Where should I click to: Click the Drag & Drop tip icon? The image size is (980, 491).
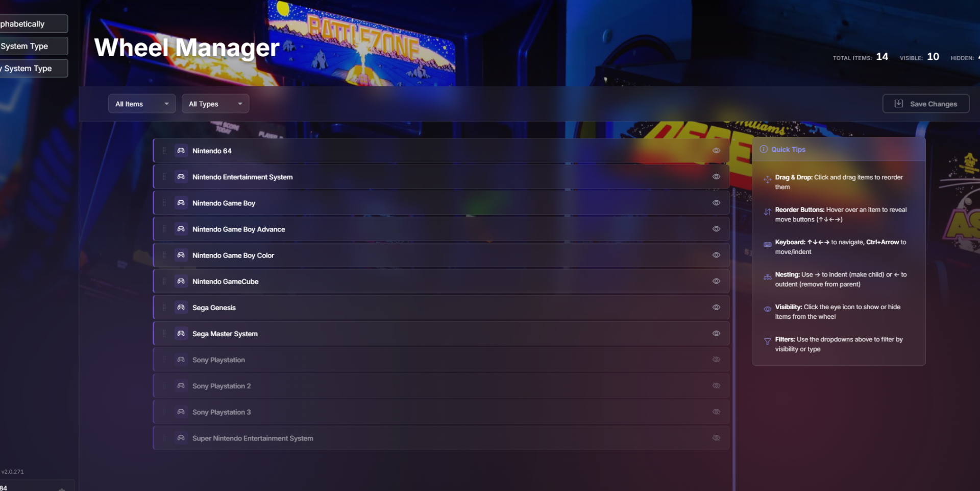pyautogui.click(x=767, y=179)
